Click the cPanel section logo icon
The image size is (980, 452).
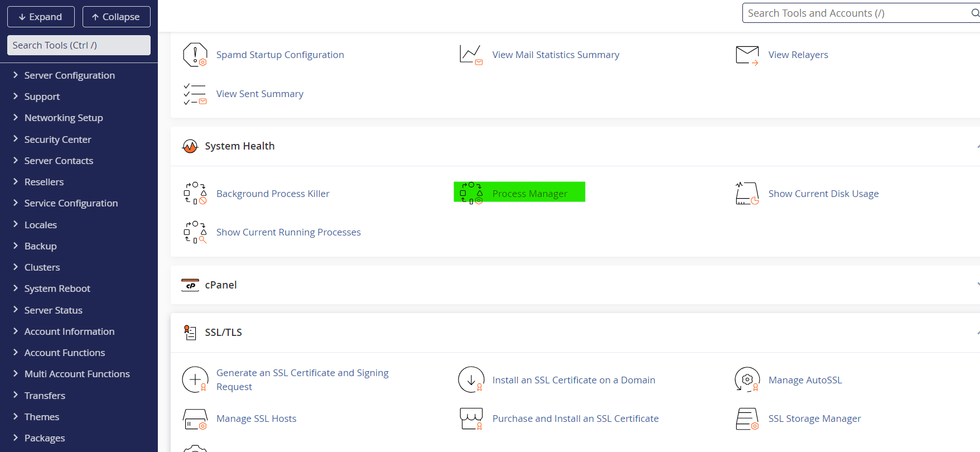point(190,285)
